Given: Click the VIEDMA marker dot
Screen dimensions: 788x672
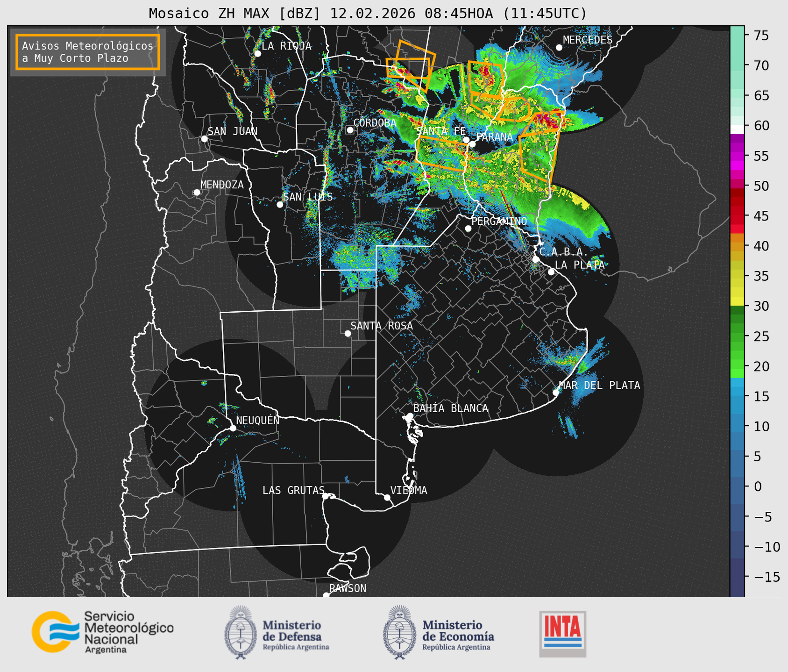Looking at the screenshot, I should 387,497.
